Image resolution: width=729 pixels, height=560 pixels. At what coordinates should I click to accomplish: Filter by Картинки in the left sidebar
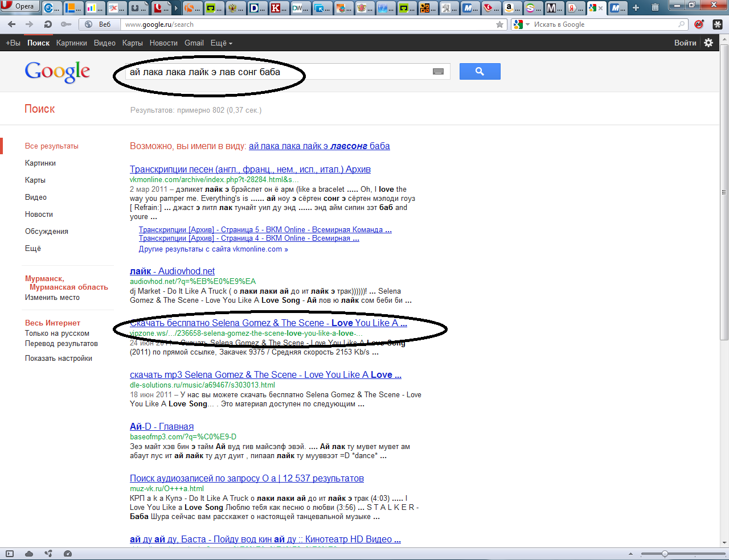point(40,163)
